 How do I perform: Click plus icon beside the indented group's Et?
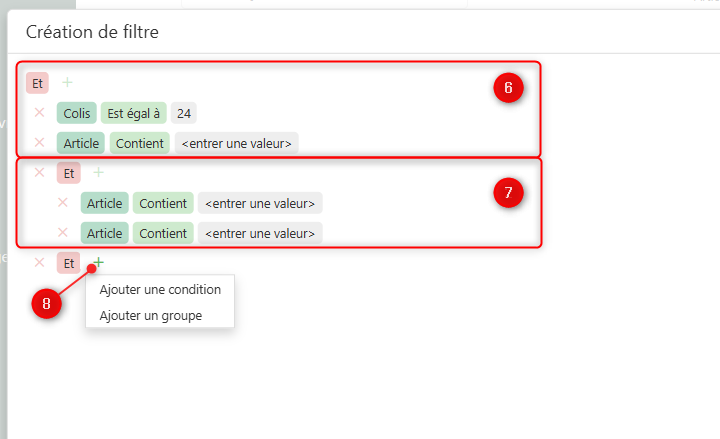pyautogui.click(x=98, y=173)
